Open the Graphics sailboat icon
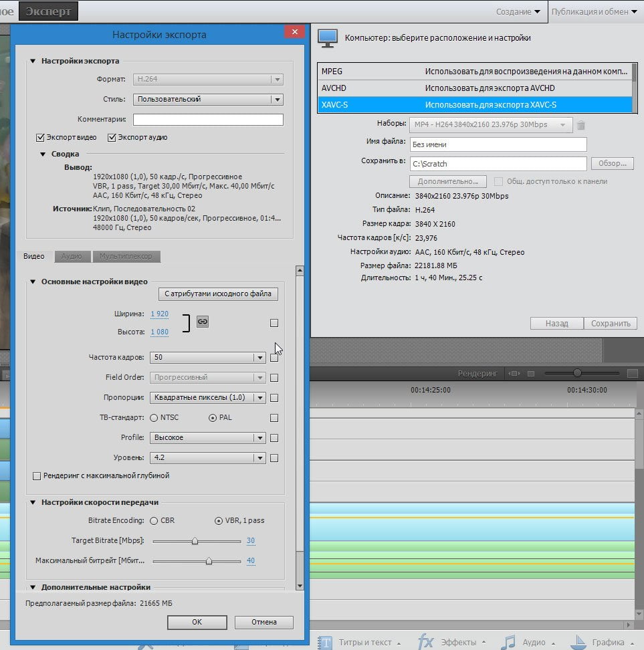This screenshot has height=650, width=644. point(578,642)
